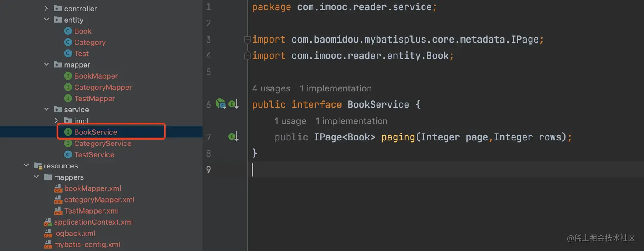Open the Category entity file
This screenshot has width=644, height=251.
90,42
